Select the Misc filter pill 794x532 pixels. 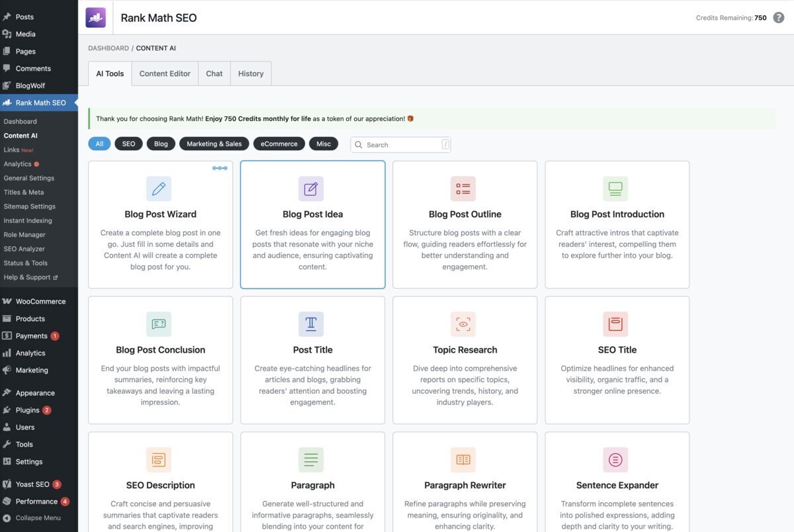[x=324, y=143]
